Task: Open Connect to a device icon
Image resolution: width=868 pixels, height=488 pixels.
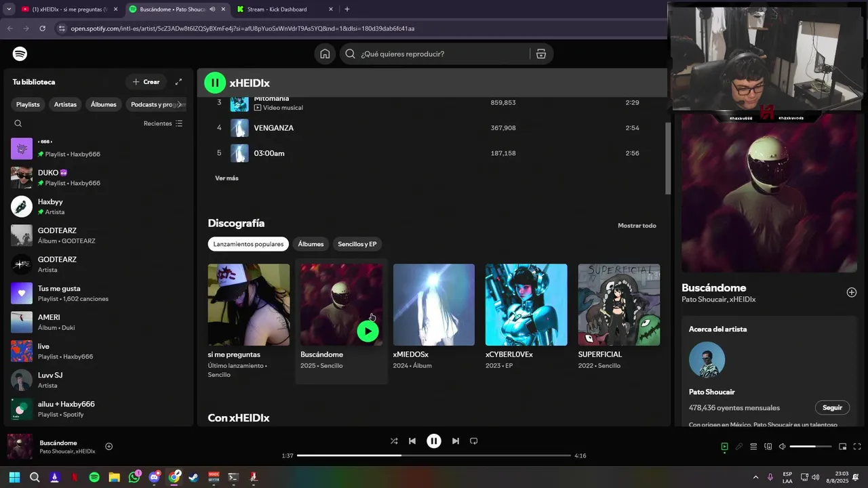Action: [768, 447]
